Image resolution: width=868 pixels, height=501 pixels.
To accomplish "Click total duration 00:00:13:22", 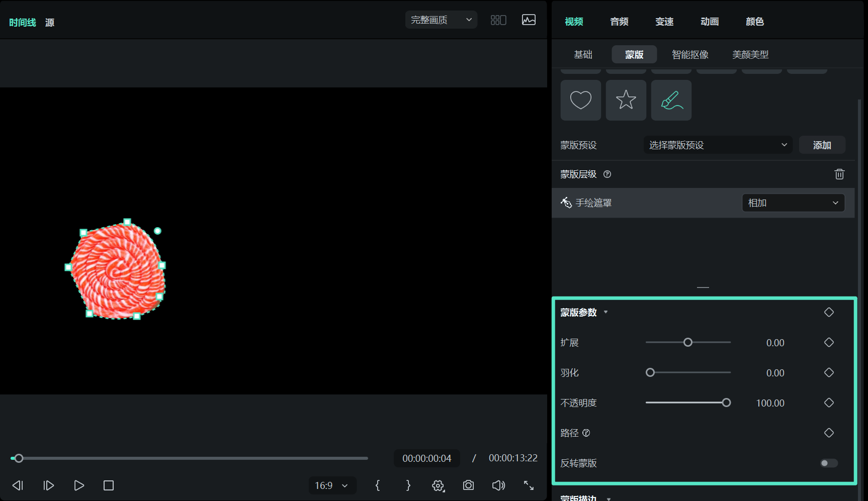I will (513, 458).
